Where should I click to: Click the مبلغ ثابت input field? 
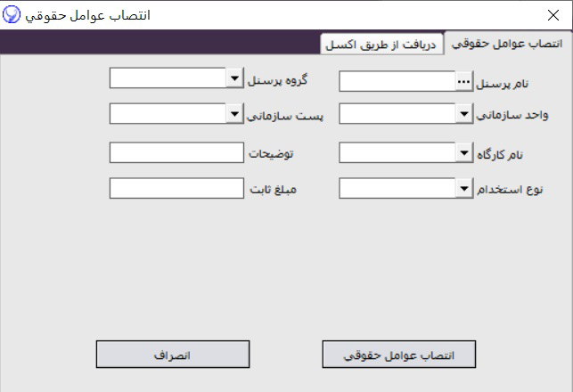(x=176, y=188)
